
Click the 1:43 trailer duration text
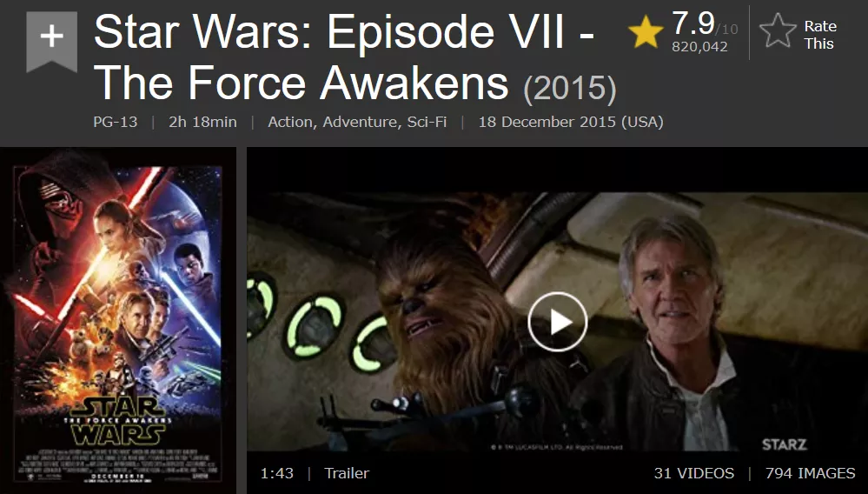(277, 473)
